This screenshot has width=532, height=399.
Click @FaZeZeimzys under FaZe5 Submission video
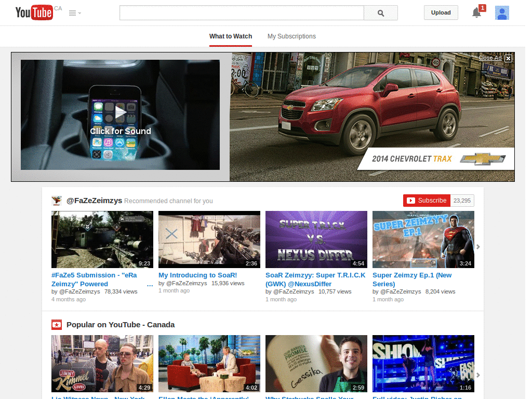79,292
